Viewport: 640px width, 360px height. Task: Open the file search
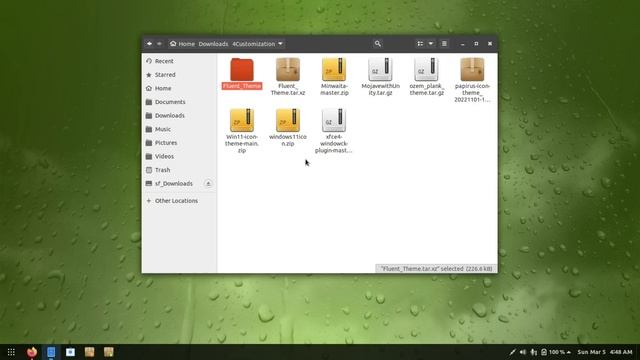[378, 44]
